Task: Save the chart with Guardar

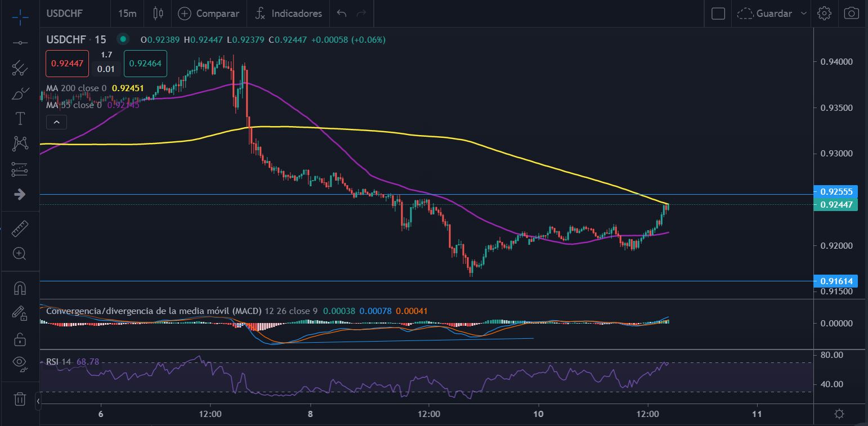Action: pos(765,14)
